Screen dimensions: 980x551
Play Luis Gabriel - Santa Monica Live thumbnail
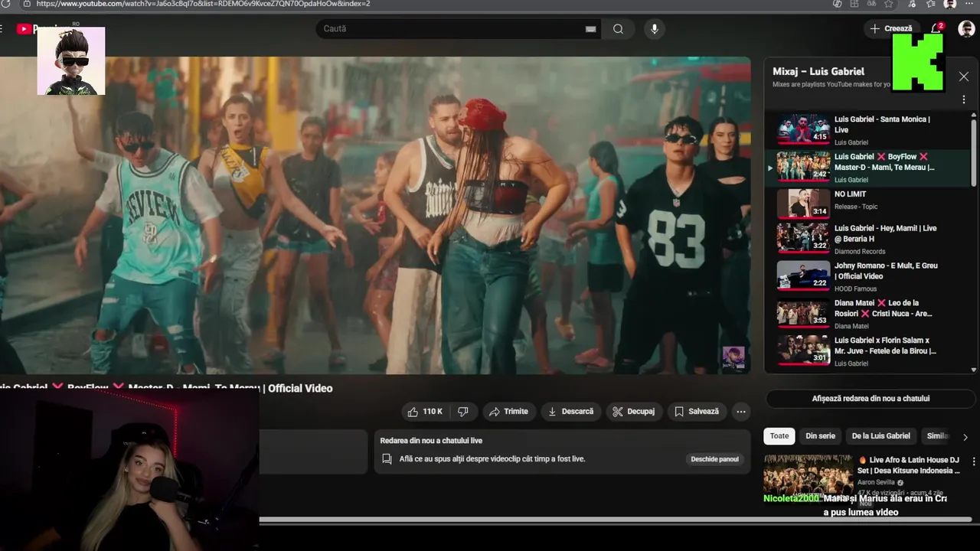[x=803, y=129]
